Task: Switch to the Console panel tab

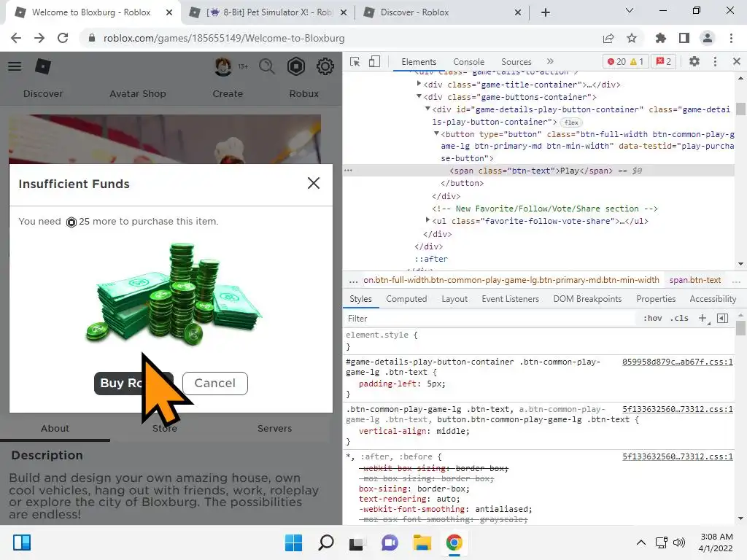Action: click(469, 62)
